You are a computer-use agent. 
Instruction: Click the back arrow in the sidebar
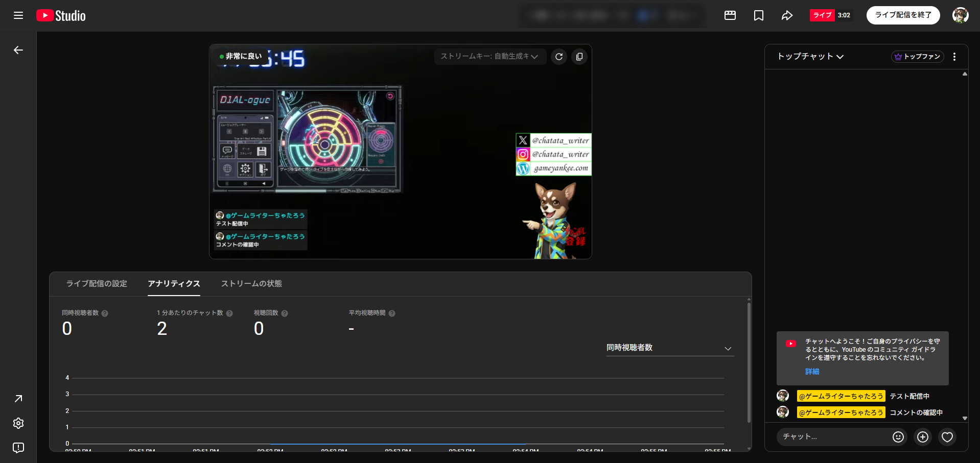coord(18,50)
